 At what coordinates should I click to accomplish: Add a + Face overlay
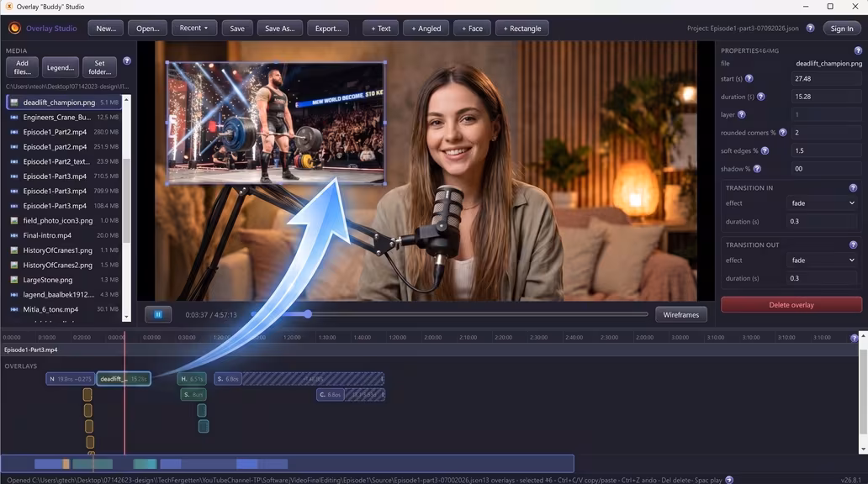[472, 29]
